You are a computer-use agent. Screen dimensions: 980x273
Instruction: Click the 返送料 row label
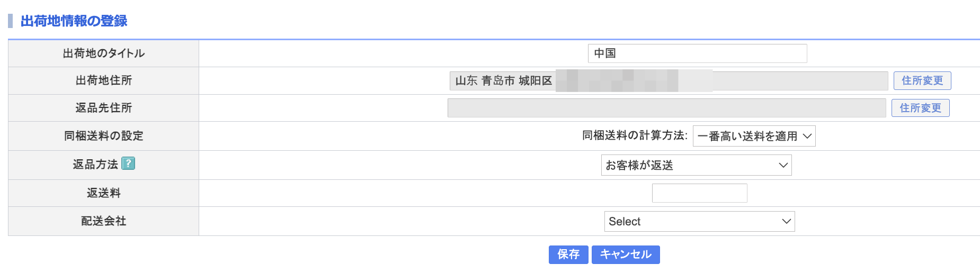pos(104,193)
